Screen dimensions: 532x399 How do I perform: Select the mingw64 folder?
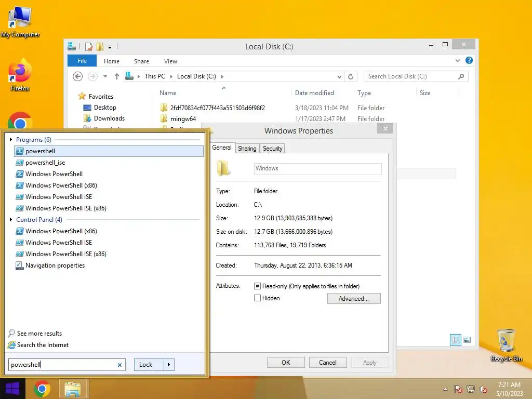click(183, 119)
